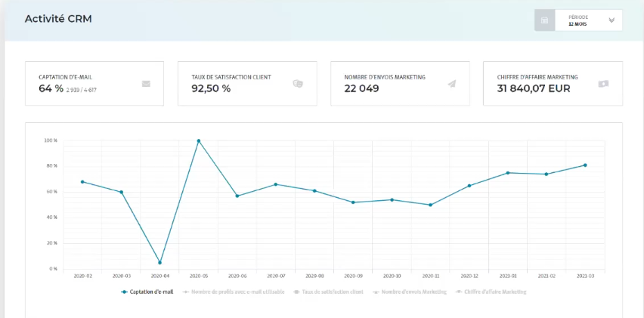This screenshot has width=644, height=318.
Task: Select the Captation d'e-mail 64 % card
Action: tap(94, 83)
